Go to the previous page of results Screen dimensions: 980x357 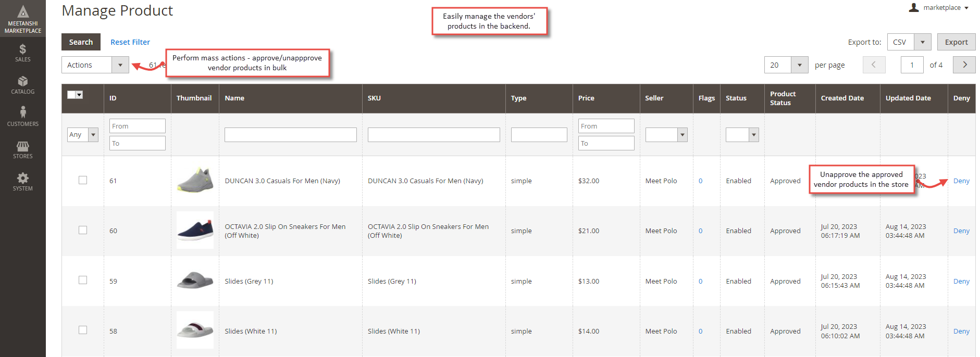tap(874, 65)
